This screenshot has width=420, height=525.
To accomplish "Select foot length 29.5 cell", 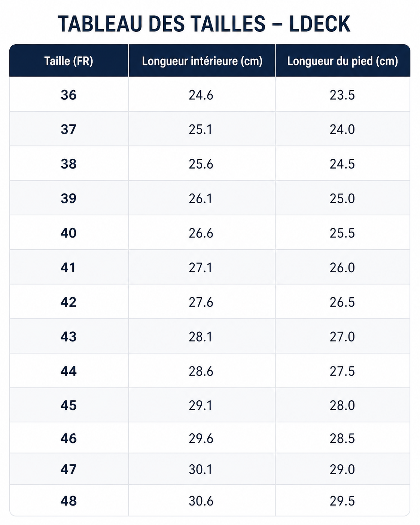I will [x=342, y=501].
